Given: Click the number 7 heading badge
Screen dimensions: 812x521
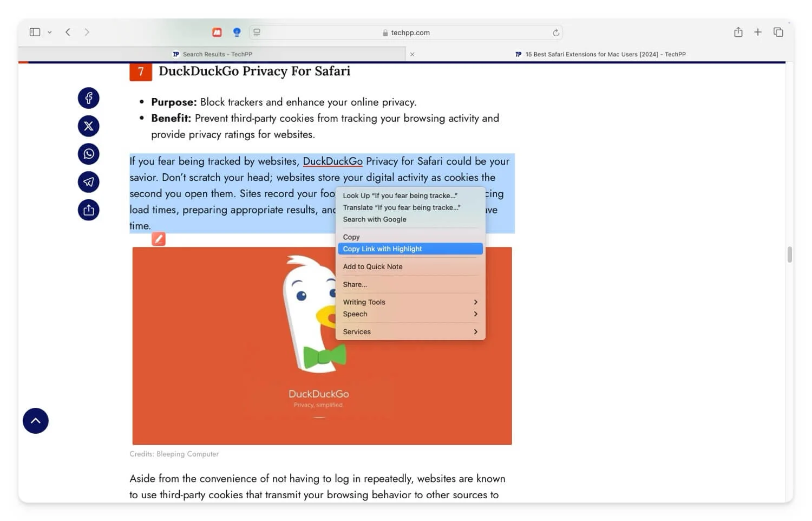Looking at the screenshot, I should click(x=141, y=72).
